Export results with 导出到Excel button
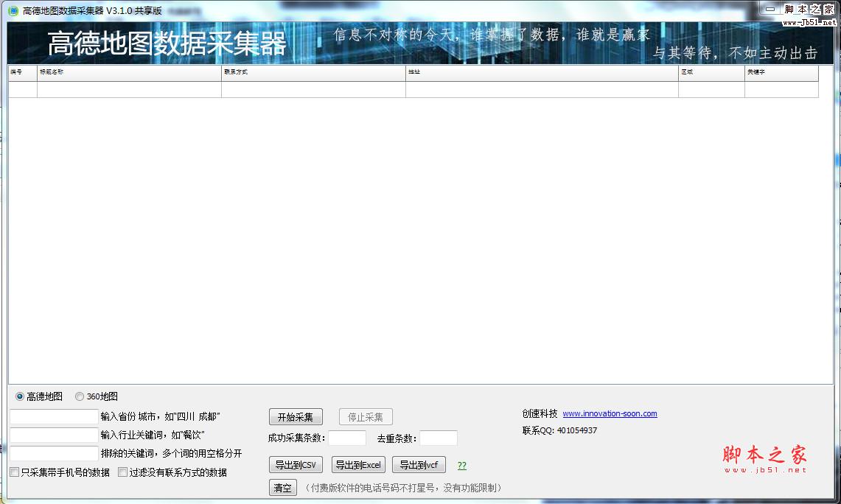 click(358, 465)
